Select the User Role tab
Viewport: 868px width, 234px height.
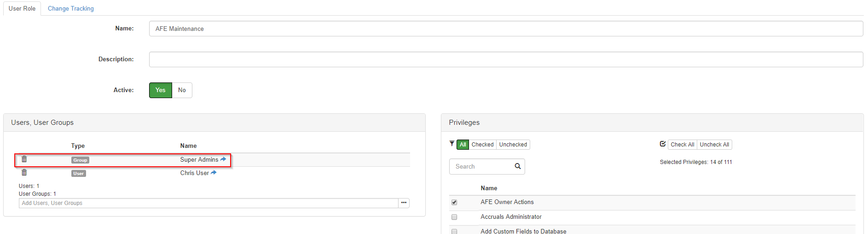point(22,8)
